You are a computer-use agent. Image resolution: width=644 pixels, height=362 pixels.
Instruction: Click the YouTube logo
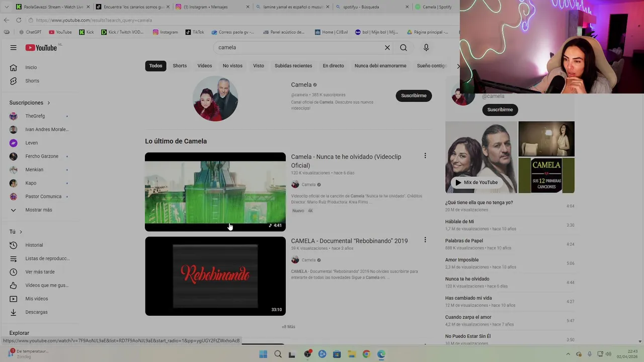41,48
